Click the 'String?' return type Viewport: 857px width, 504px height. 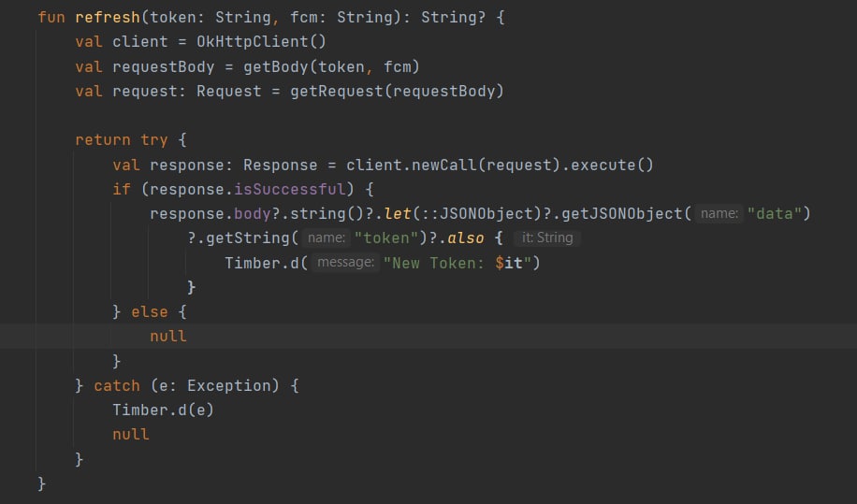pyautogui.click(x=453, y=18)
